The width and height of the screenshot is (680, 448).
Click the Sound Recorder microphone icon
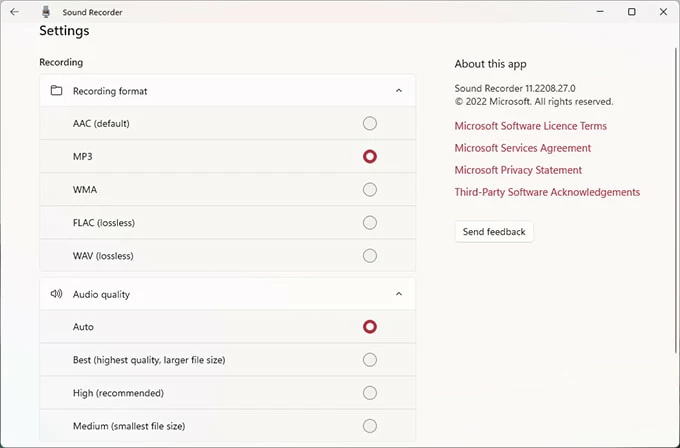coord(46,12)
